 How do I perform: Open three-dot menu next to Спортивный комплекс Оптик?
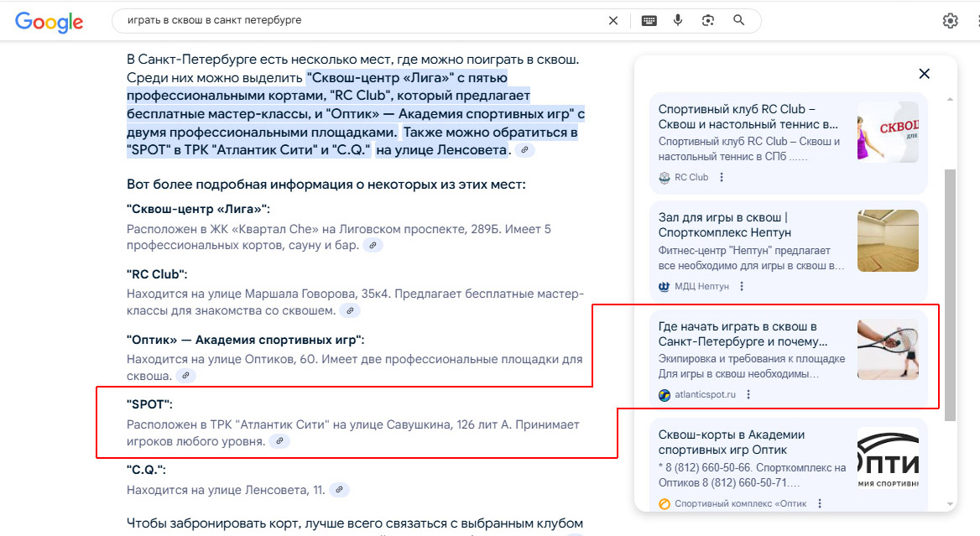(820, 503)
